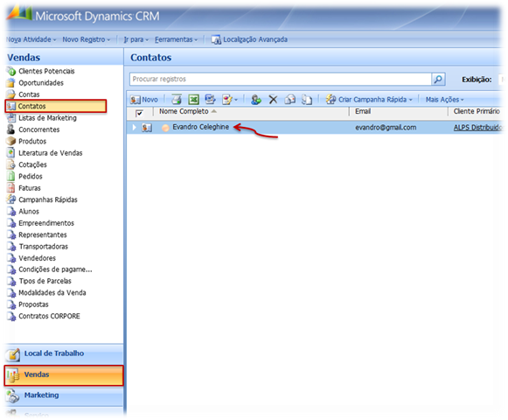This screenshot has height=420, width=508.
Task: Open the ALPS Distribuidor link
Action: [478, 128]
